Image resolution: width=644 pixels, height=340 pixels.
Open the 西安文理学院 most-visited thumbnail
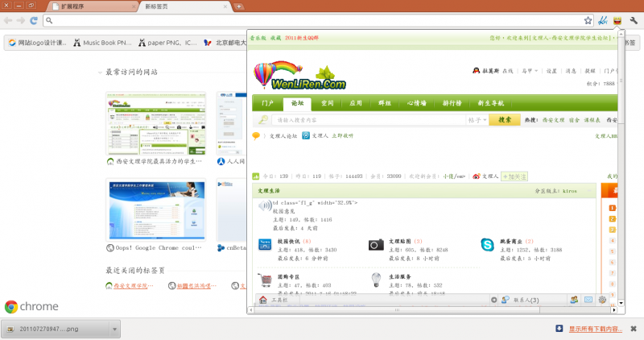155,124
